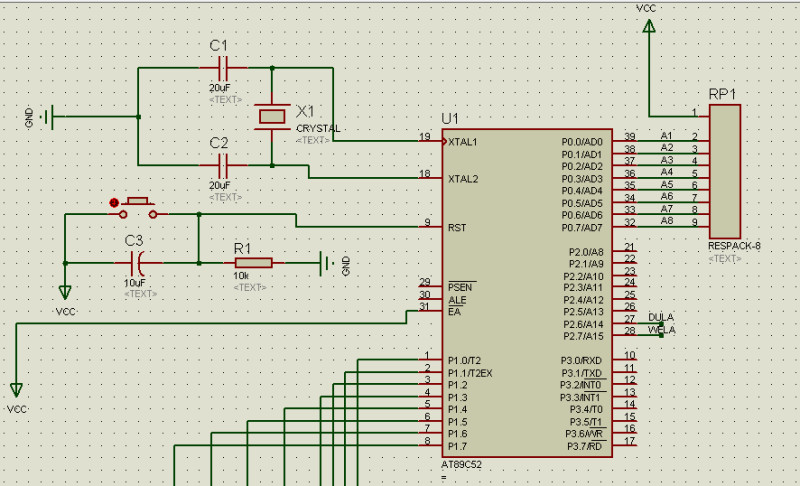Select the RST pin on U1
800x486 pixels.
point(432,227)
